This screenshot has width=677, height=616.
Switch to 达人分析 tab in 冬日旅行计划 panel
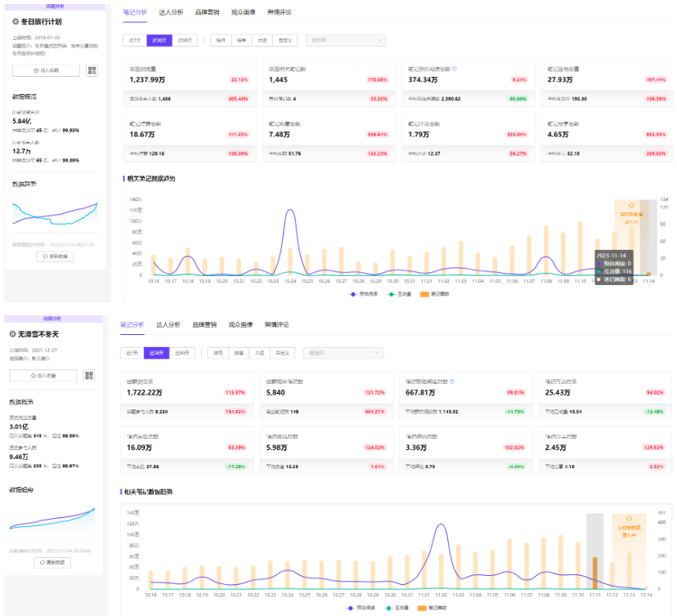(171, 12)
